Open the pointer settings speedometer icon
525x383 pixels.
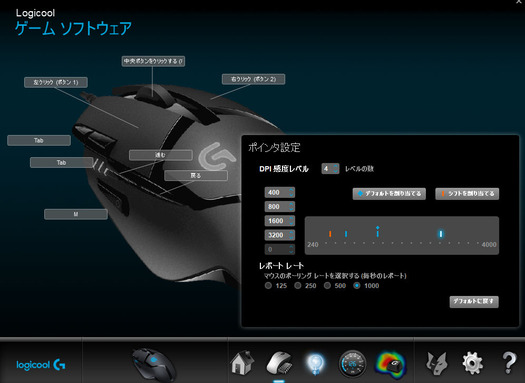pos(352,364)
